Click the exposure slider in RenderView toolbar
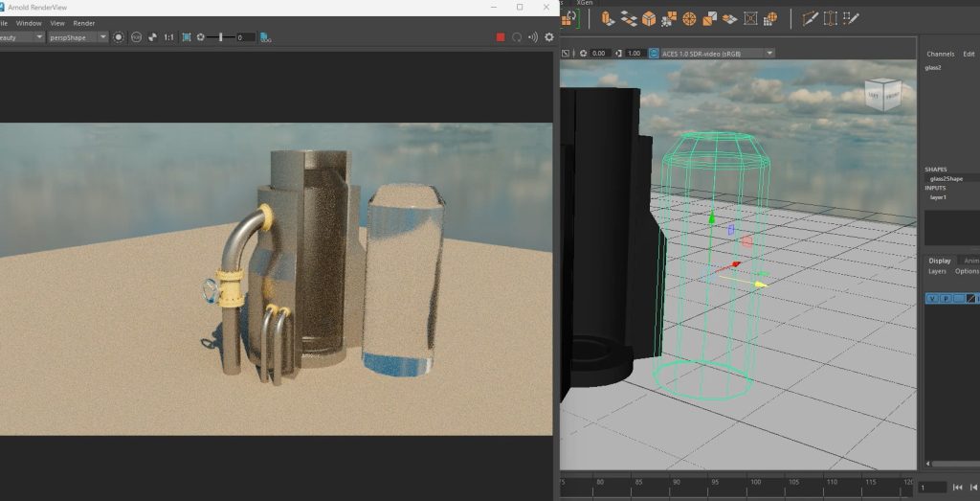Image resolution: width=980 pixels, height=501 pixels. point(221,37)
